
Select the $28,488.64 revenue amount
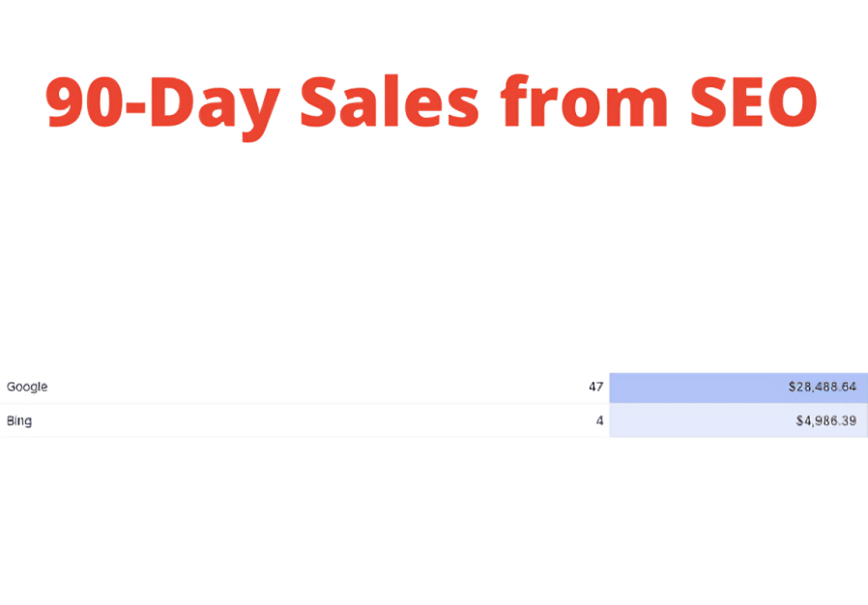(822, 387)
